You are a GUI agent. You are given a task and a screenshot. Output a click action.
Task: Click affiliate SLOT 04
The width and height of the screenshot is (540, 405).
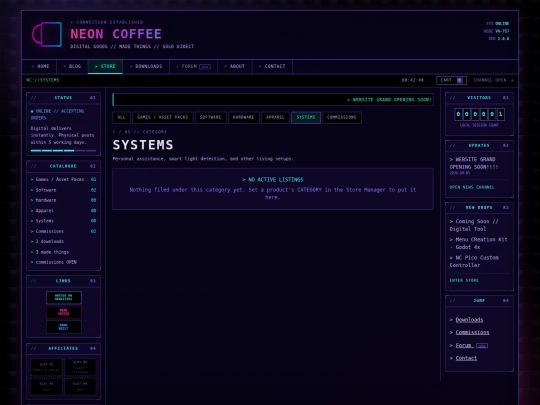pos(80,386)
